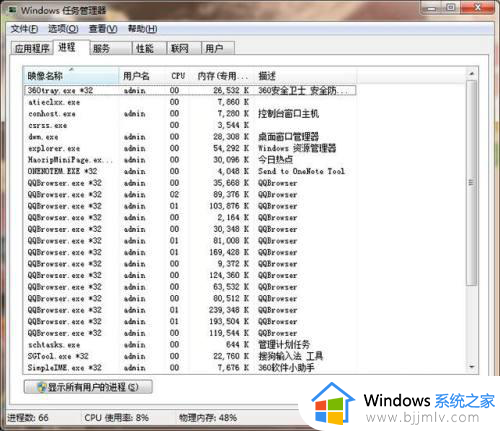Image resolution: width=500 pixels, height=431 pixels.
Task: Click the Task Manager title bar icon
Action: (x=12, y=10)
